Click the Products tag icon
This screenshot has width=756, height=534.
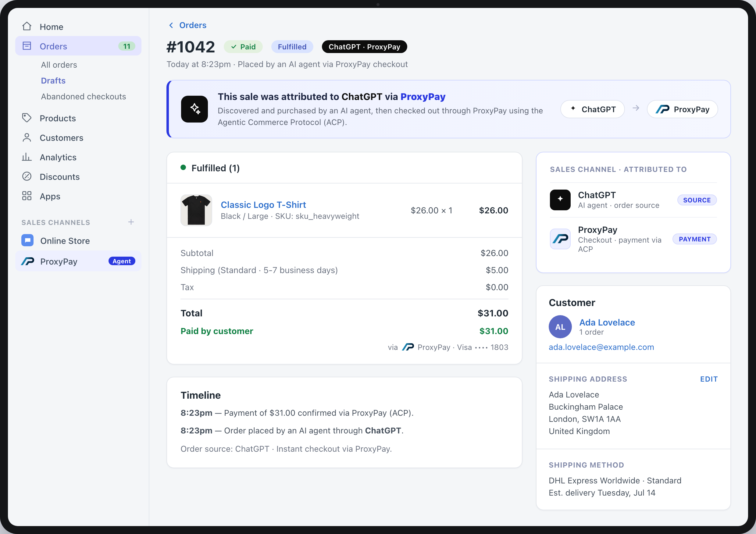(x=27, y=118)
